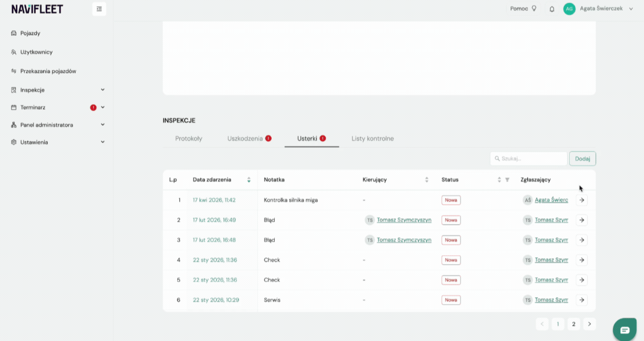The height and width of the screenshot is (341, 644).
Task: Click the INSPEKCJE section heading
Action: (x=179, y=121)
